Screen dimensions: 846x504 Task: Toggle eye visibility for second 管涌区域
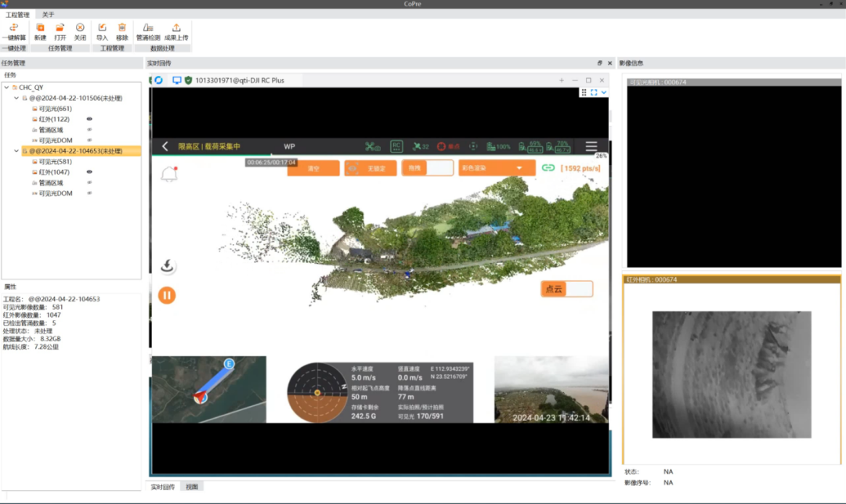[x=89, y=182]
